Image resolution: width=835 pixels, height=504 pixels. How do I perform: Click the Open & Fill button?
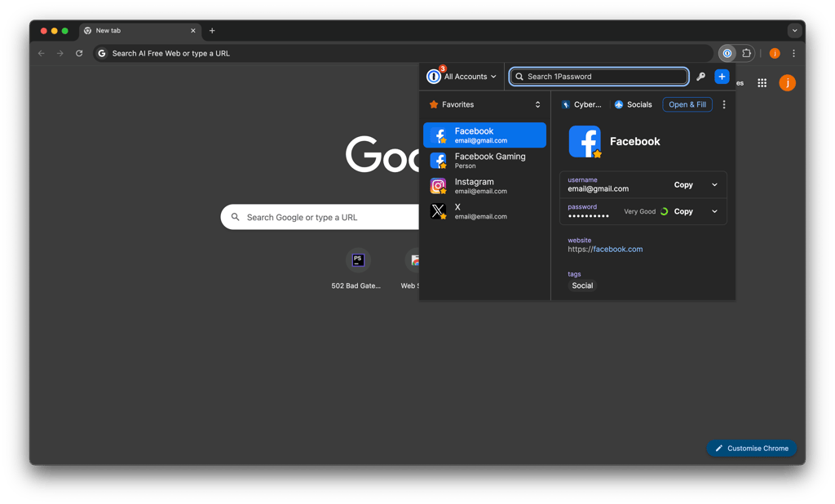[687, 104]
